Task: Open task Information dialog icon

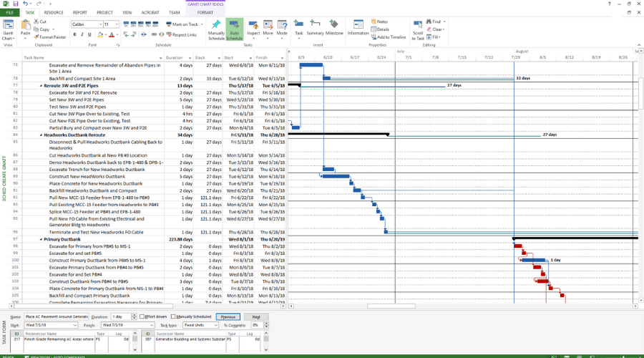Action: tap(358, 27)
